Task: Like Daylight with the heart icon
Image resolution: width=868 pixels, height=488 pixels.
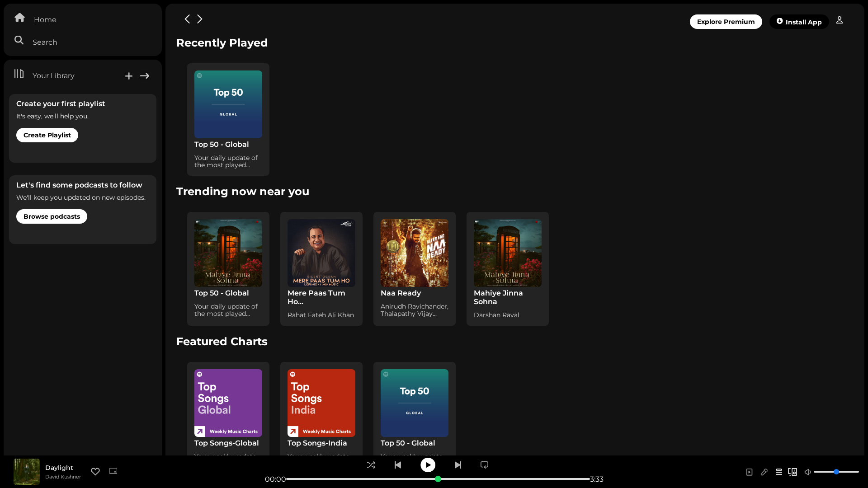Action: pyautogui.click(x=95, y=471)
